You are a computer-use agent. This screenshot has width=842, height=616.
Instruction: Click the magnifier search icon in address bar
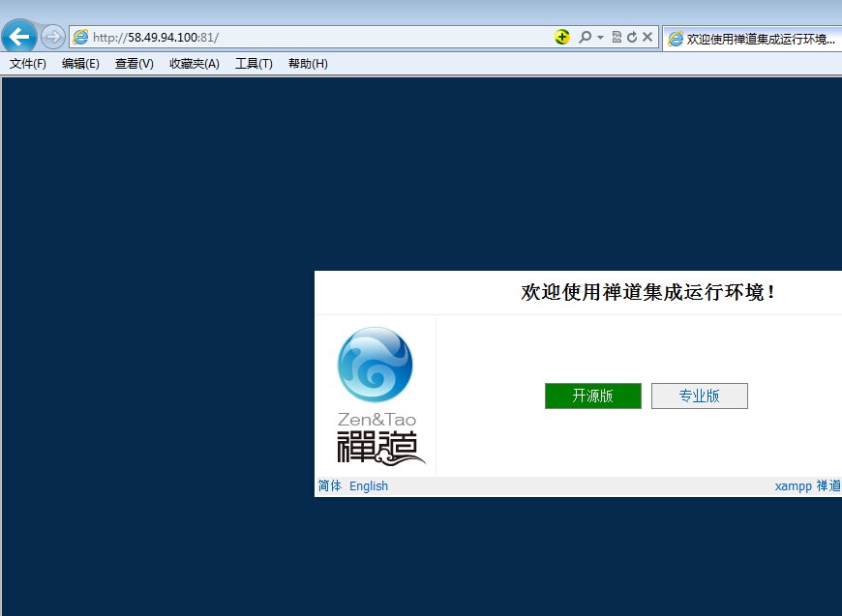[x=585, y=37]
